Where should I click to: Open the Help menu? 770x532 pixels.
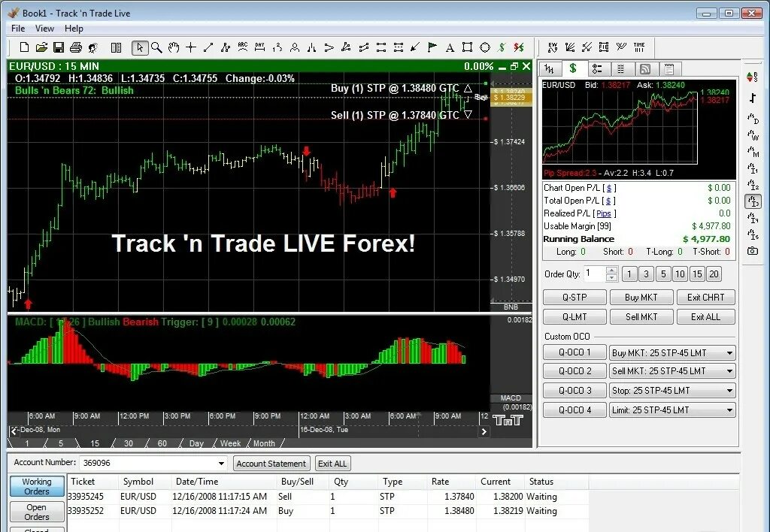point(74,29)
